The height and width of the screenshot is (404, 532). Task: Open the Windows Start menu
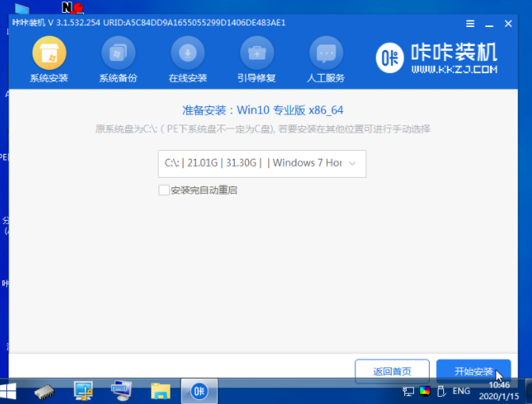pos(11,391)
